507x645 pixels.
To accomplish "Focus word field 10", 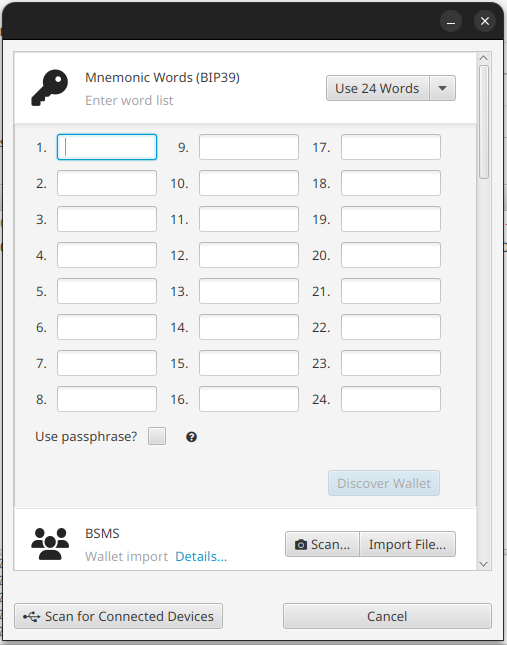I will pos(249,183).
